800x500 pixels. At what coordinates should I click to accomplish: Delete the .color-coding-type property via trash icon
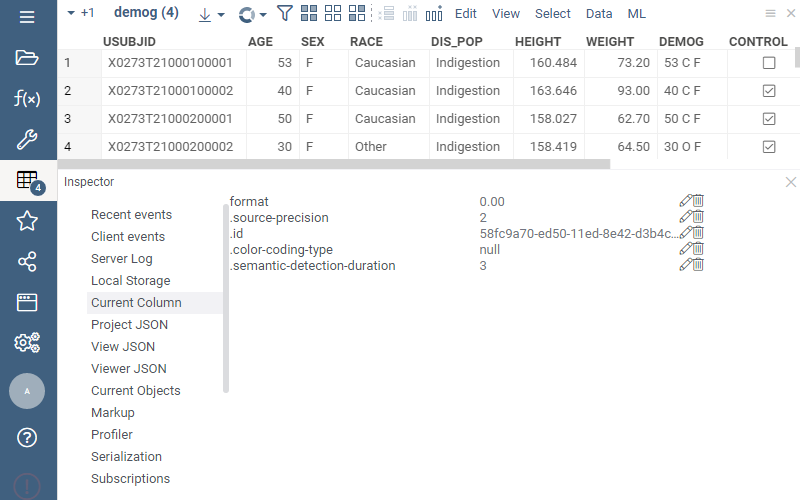click(x=698, y=249)
